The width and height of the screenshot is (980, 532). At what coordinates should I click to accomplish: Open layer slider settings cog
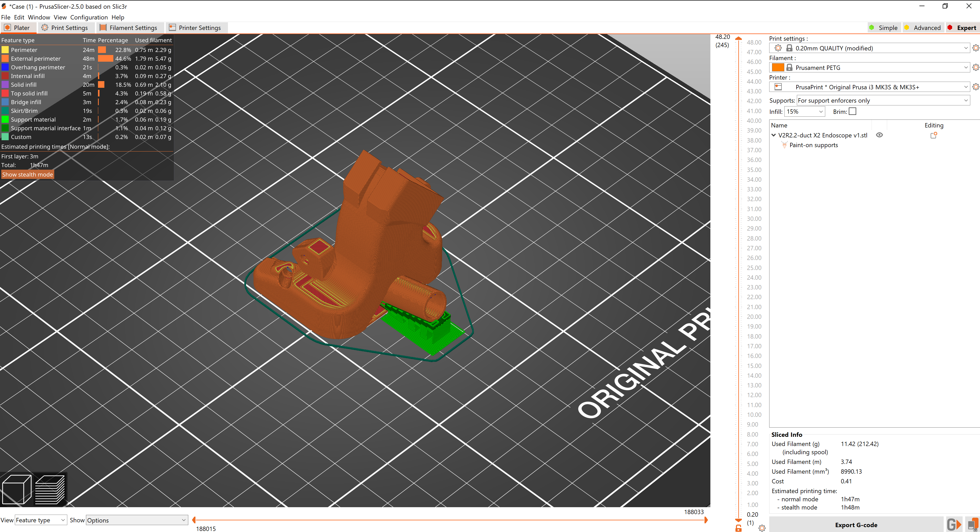click(762, 528)
